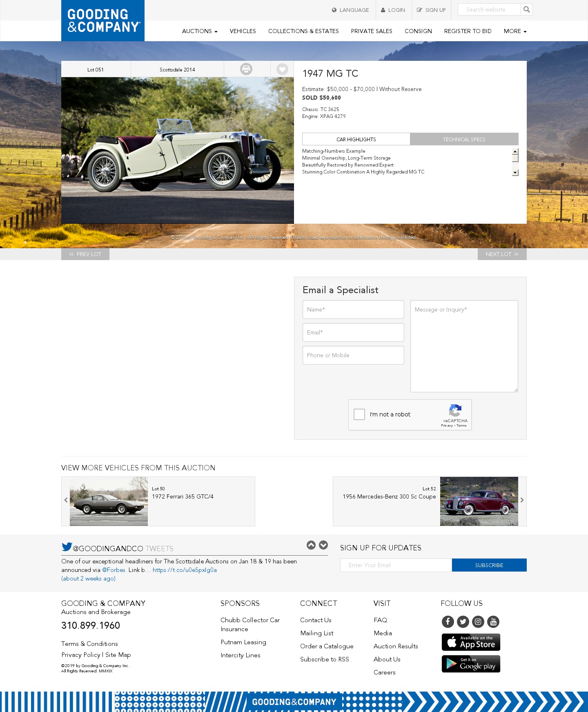Click Subscribe to RSS link
This screenshot has width=588, height=712.
(325, 659)
